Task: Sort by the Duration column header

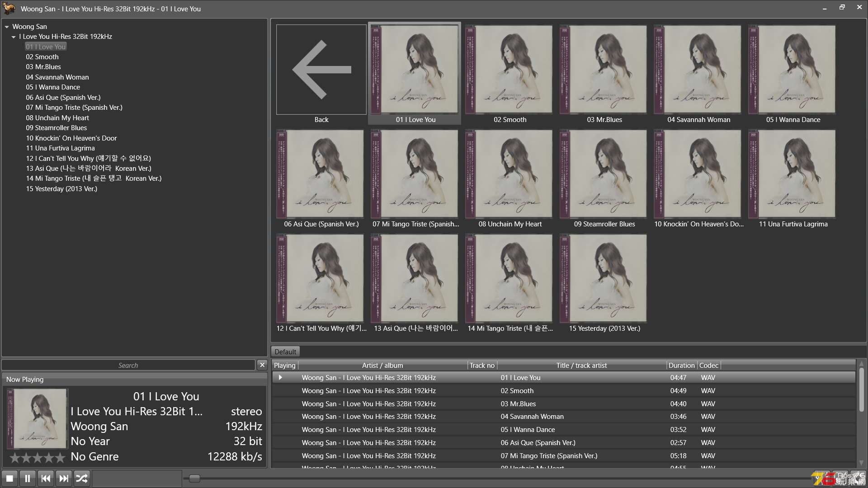Action: tap(681, 365)
